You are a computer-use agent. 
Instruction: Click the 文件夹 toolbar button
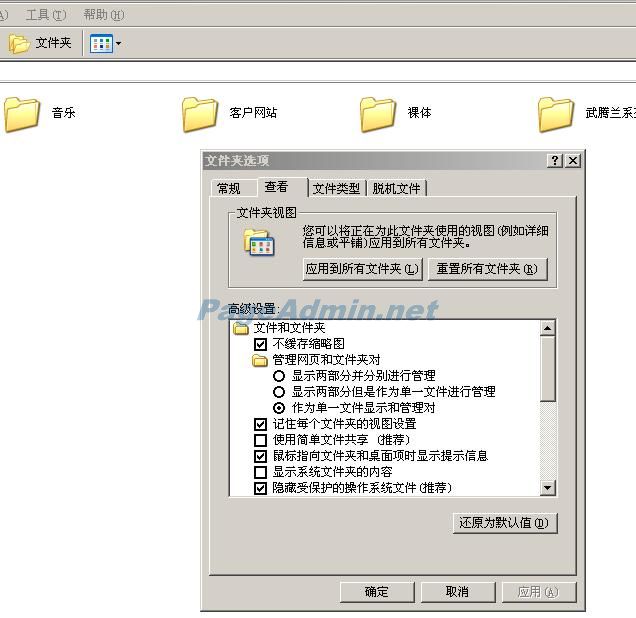pyautogui.click(x=41, y=43)
